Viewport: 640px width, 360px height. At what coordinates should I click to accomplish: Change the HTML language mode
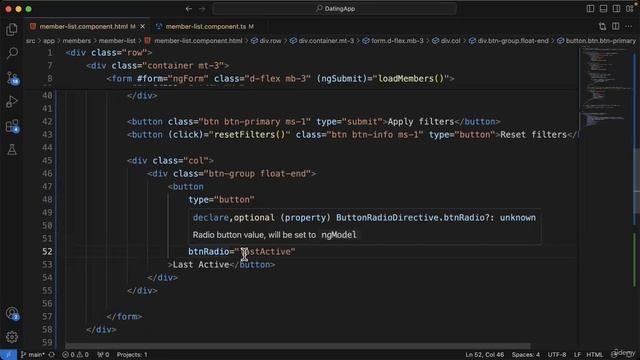click(x=595, y=354)
